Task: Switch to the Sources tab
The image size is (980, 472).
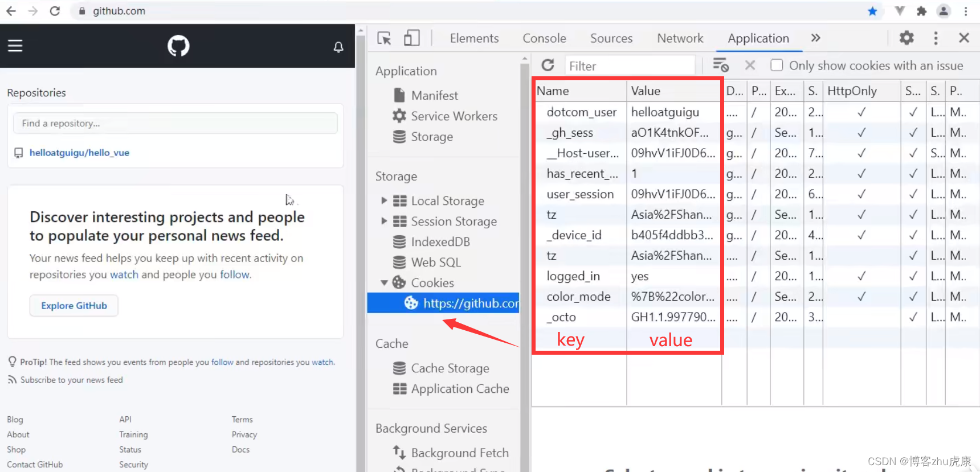Action: pyautogui.click(x=611, y=38)
